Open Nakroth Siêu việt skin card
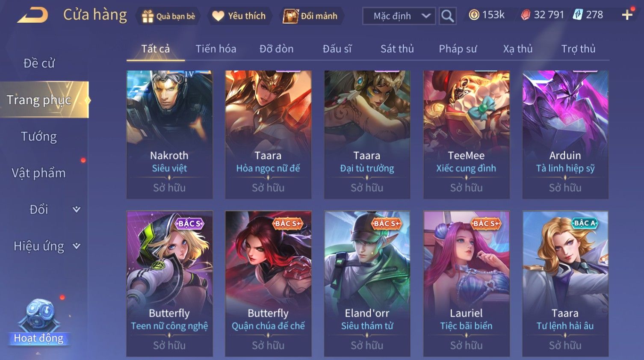The height and width of the screenshot is (360, 644). [x=169, y=135]
